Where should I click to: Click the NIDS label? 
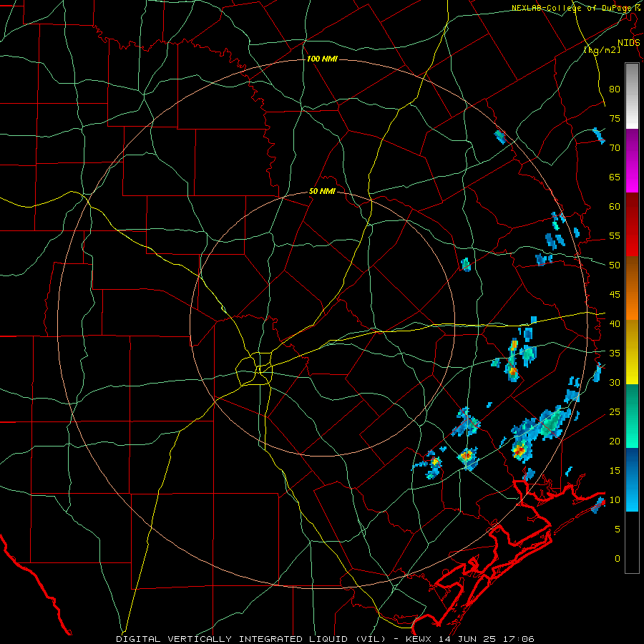[628, 43]
